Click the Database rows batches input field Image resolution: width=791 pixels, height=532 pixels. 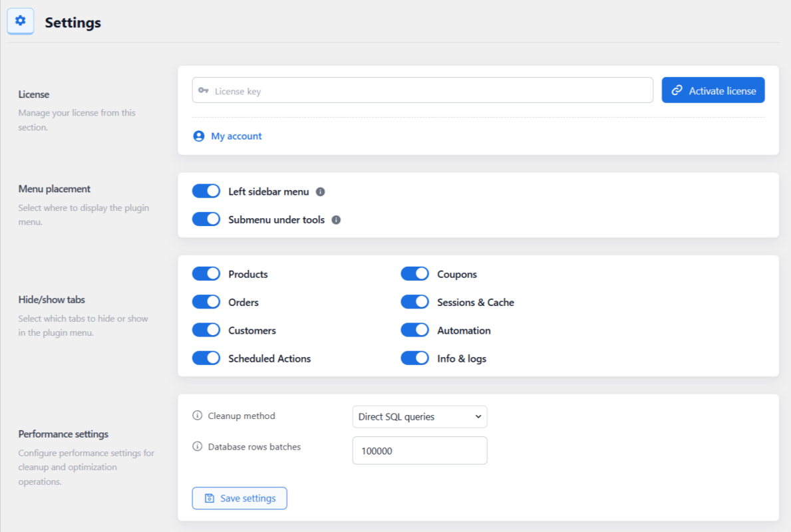click(420, 450)
